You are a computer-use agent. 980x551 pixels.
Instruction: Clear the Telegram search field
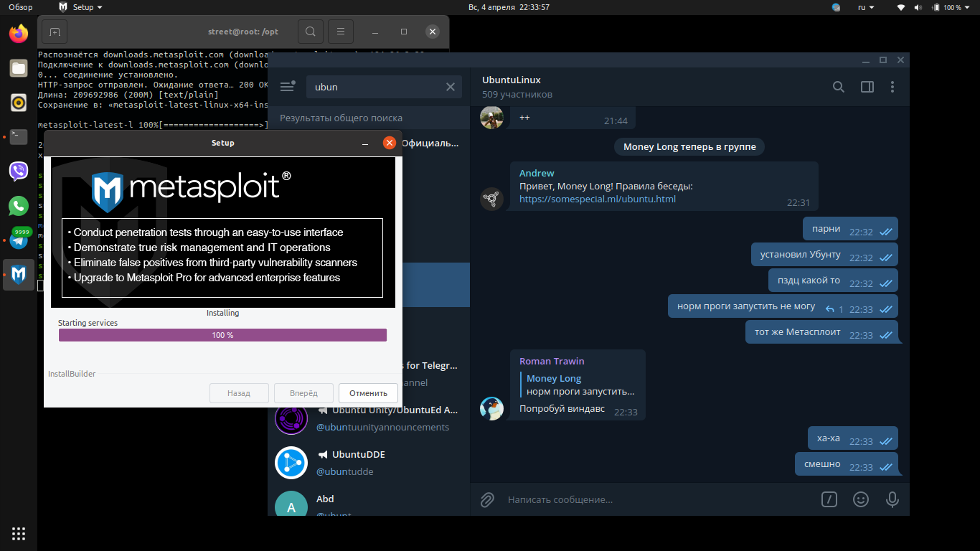(x=451, y=87)
